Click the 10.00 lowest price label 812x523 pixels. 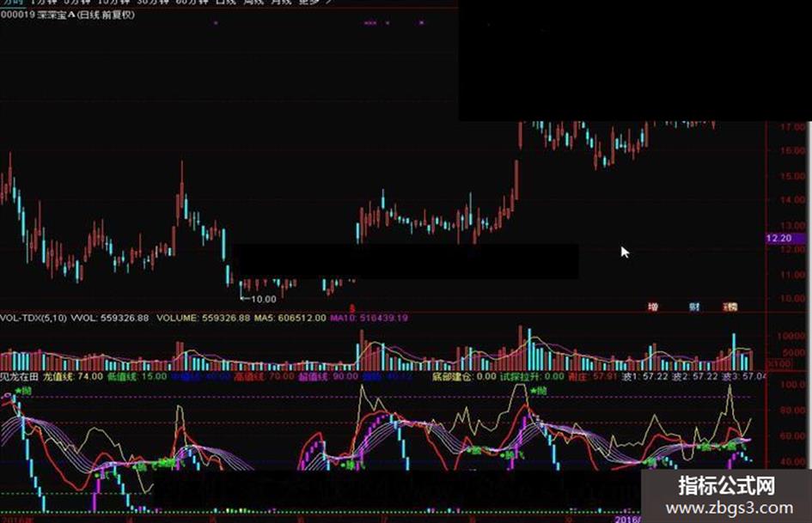[x=263, y=299]
